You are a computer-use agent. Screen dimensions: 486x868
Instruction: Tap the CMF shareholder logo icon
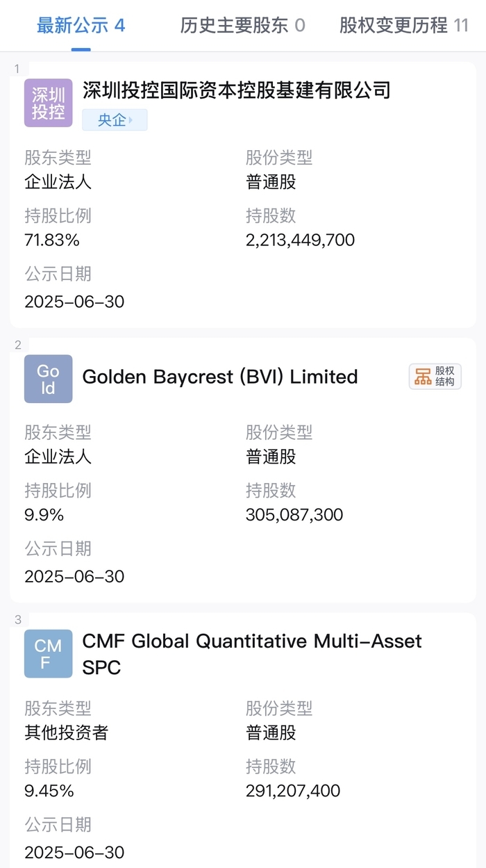[48, 654]
